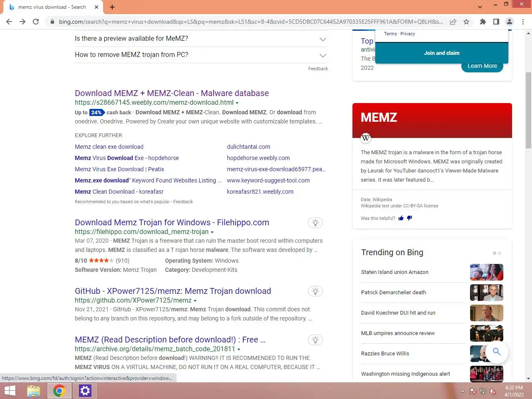This screenshot has width=532, height=399.
Task: Click lightbulb icon beside Filehippo result
Action: point(315,223)
